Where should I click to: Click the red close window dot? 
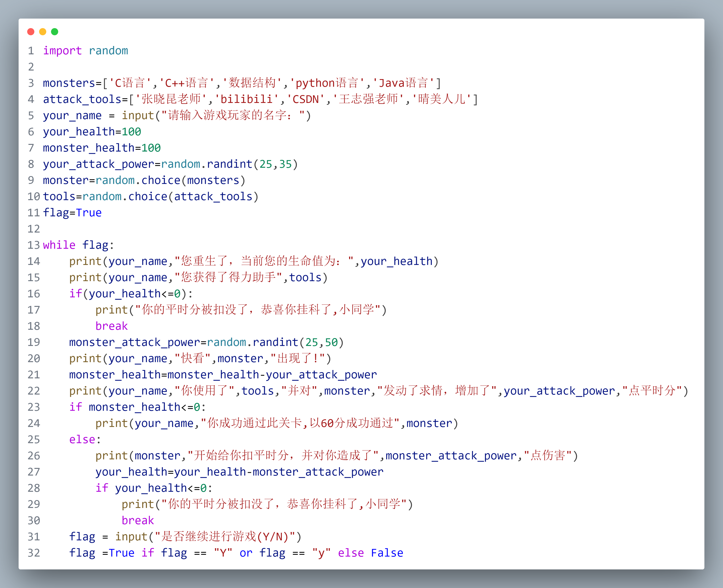click(x=31, y=32)
